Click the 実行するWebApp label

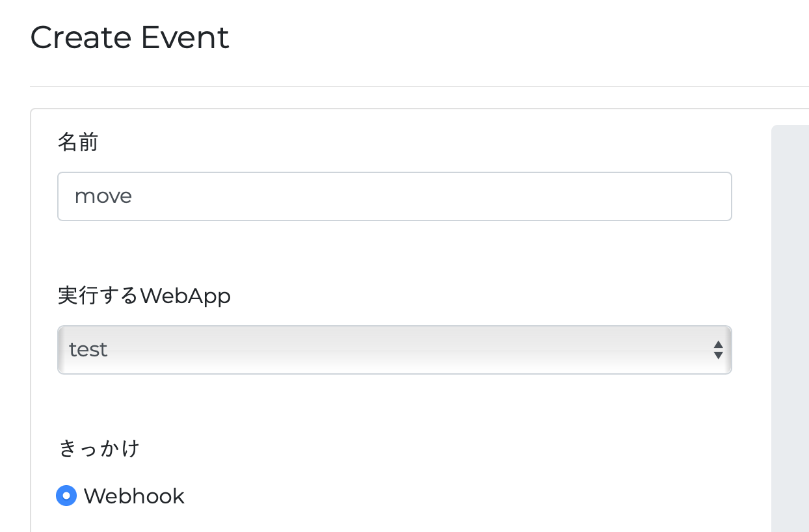(x=144, y=296)
